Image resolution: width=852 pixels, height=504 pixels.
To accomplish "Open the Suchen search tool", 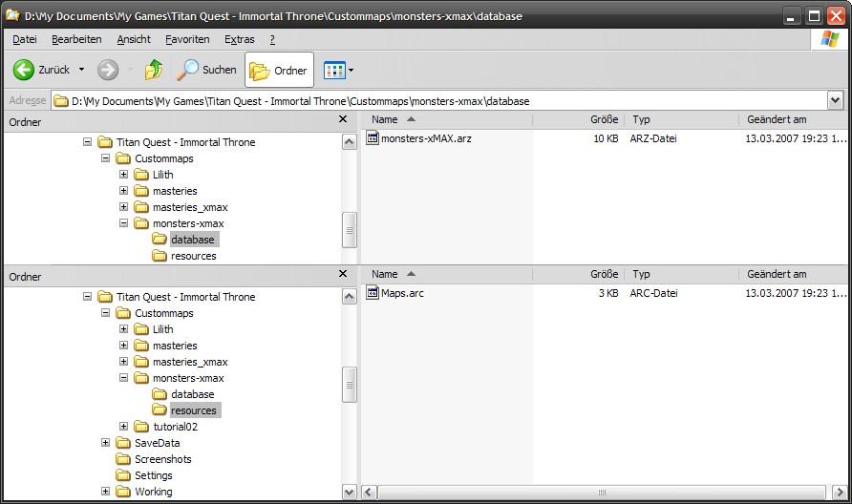I will pos(207,70).
